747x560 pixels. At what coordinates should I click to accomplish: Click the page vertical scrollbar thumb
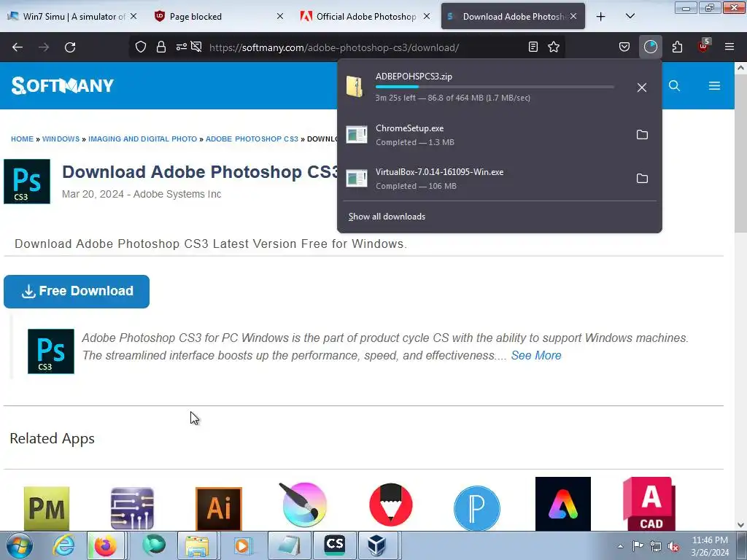pyautogui.click(x=740, y=154)
